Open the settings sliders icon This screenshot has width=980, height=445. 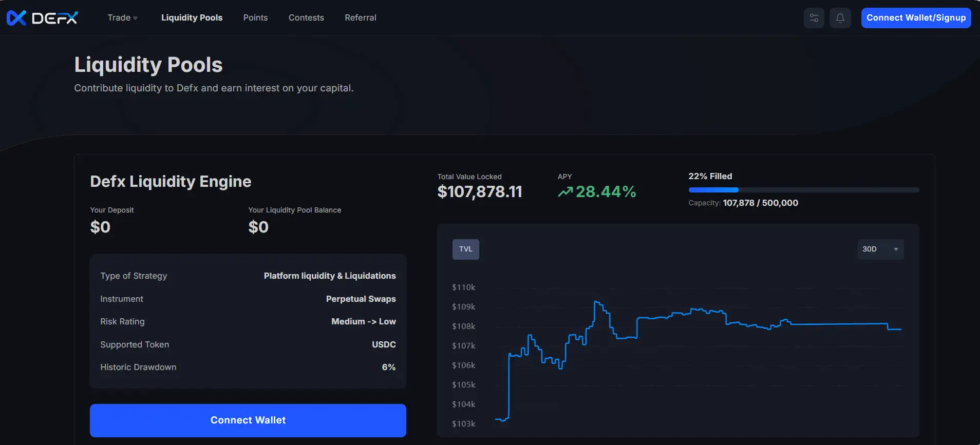point(814,18)
